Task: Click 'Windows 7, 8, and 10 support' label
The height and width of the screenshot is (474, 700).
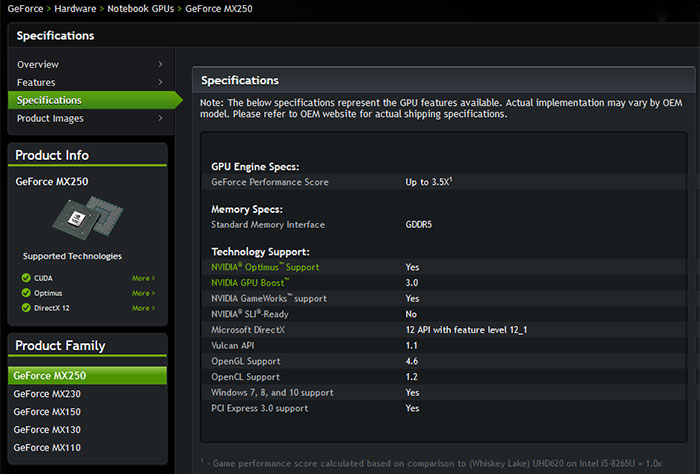Action: click(x=272, y=392)
